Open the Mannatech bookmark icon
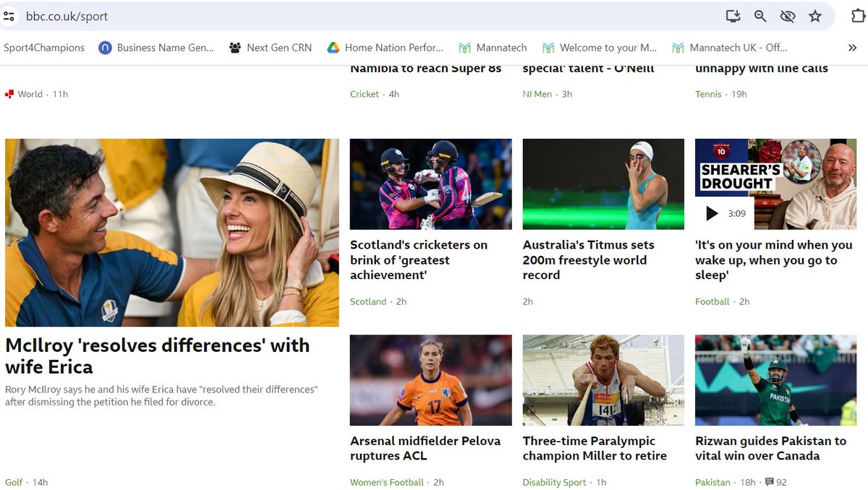The image size is (868, 490). [464, 48]
